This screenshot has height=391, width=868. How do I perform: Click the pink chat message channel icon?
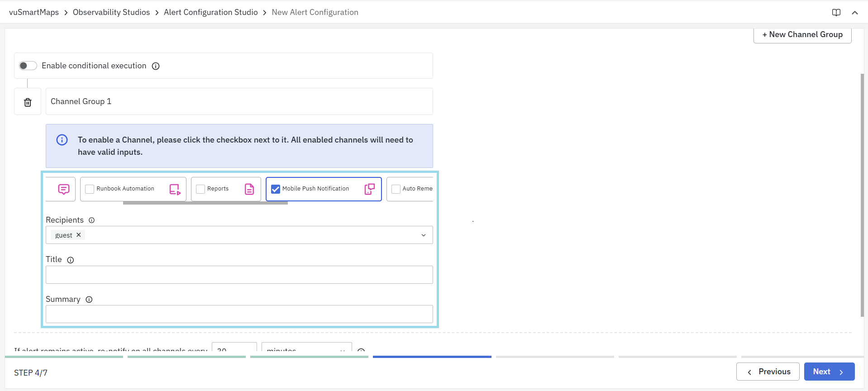pos(64,189)
